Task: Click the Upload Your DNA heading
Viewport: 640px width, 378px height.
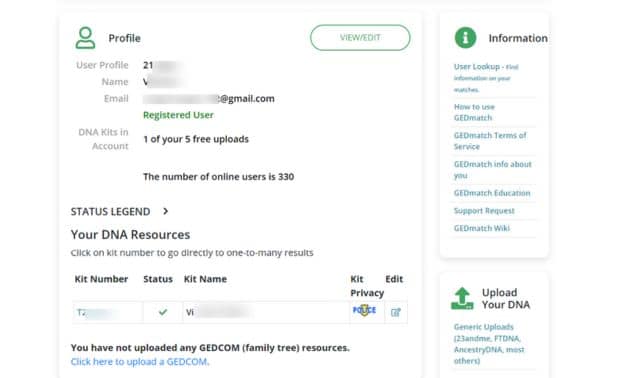Action: pos(506,298)
